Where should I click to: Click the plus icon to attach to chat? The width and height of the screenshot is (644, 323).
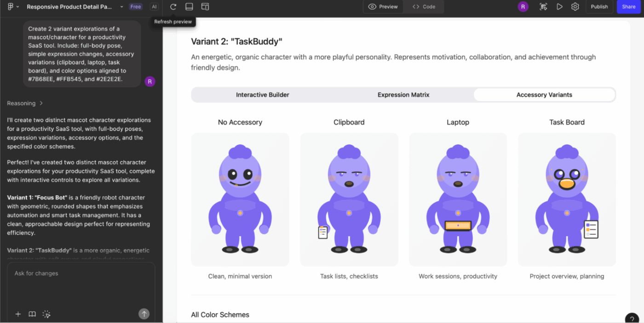[x=18, y=314]
